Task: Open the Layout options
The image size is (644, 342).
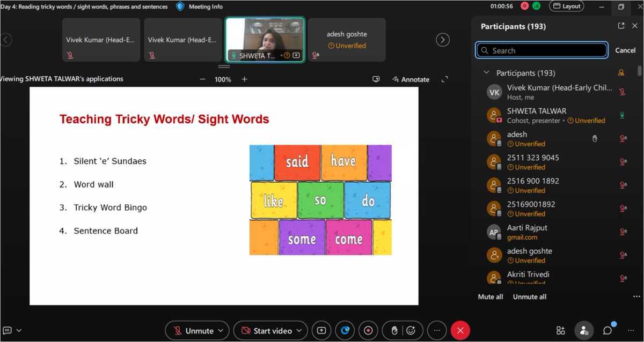Action: pos(567,6)
